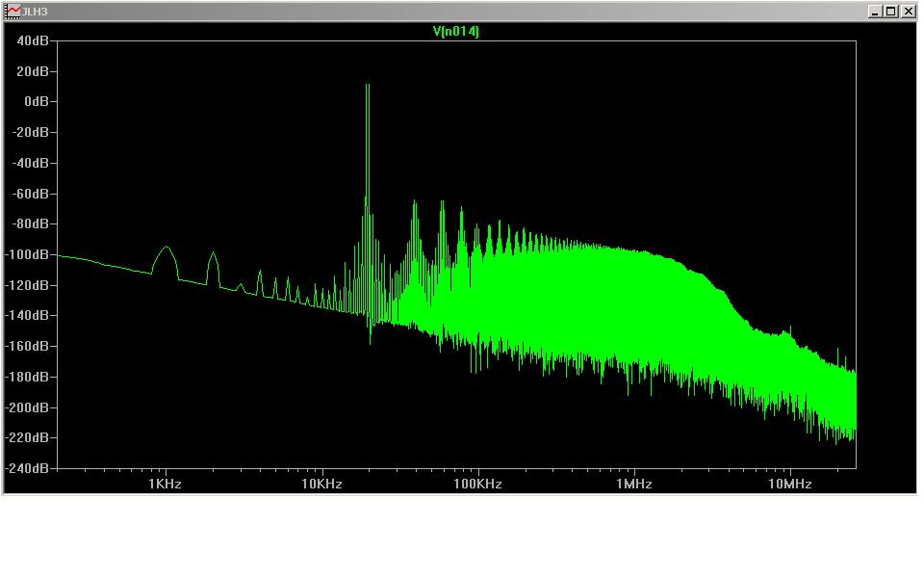Click the 10KHz horizontal axis label
Screen dimensions: 924x578
pyautogui.click(x=321, y=484)
